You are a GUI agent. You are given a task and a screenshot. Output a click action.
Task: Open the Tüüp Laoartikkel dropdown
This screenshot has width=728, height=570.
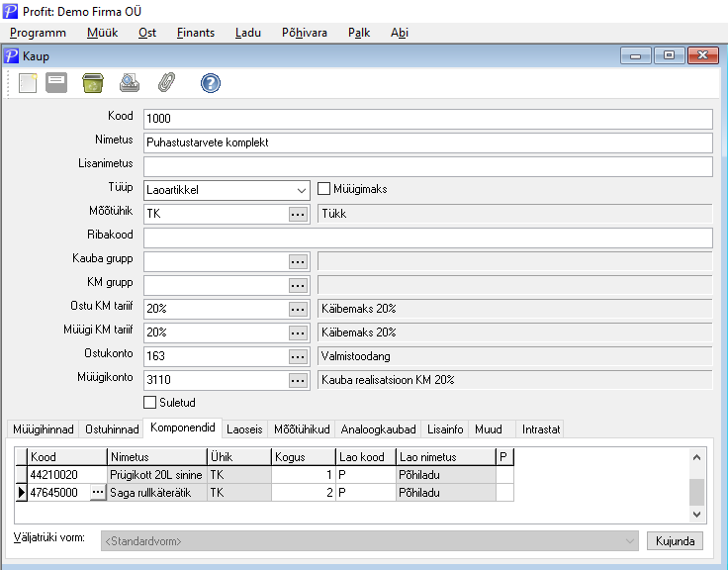click(x=302, y=190)
